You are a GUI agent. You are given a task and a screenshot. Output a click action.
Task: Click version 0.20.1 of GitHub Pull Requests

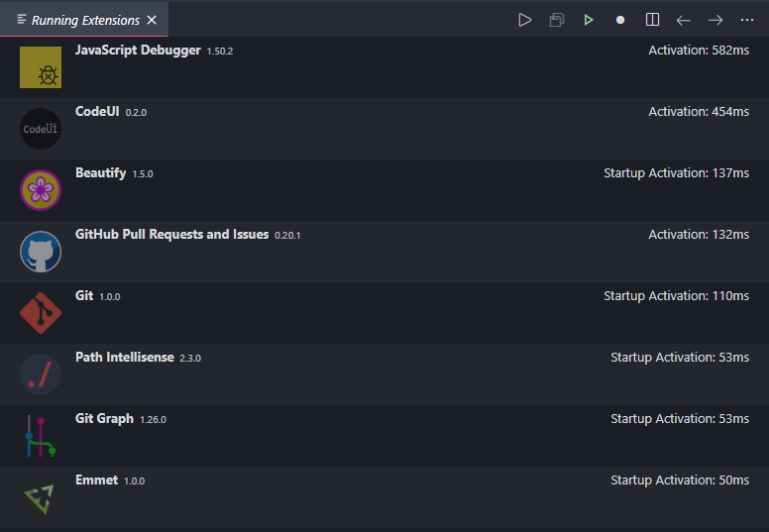[287, 236]
